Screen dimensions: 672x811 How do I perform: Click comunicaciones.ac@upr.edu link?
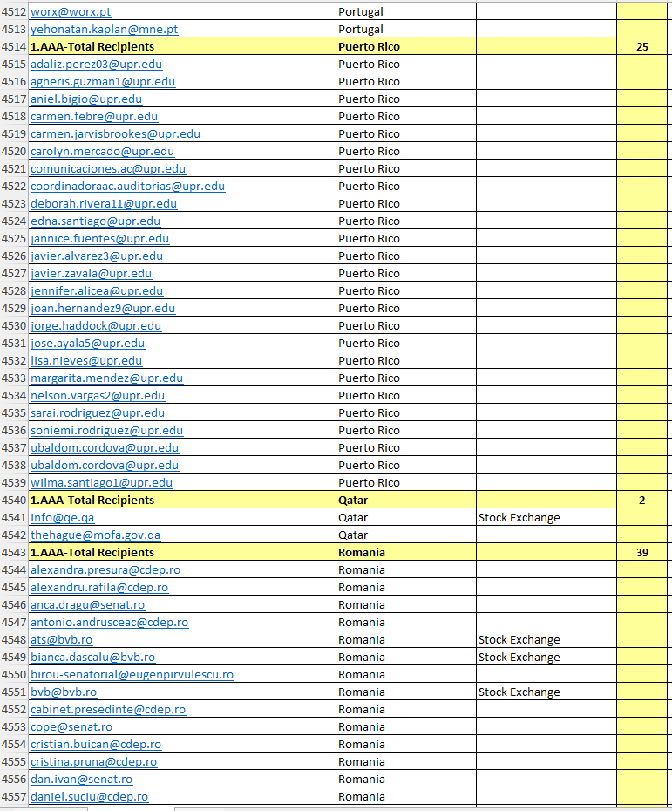click(x=108, y=169)
